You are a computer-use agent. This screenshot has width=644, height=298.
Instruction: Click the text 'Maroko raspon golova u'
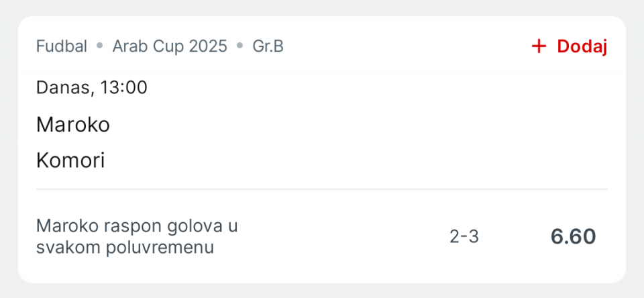pyautogui.click(x=137, y=226)
